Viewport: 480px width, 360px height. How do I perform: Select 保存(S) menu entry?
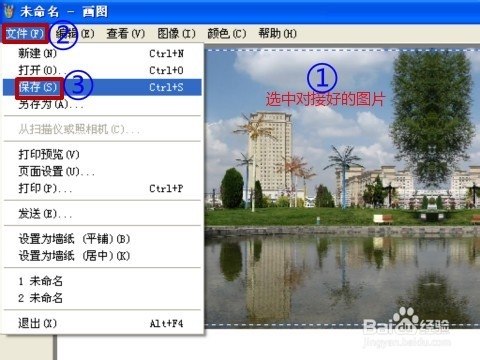tap(102, 87)
